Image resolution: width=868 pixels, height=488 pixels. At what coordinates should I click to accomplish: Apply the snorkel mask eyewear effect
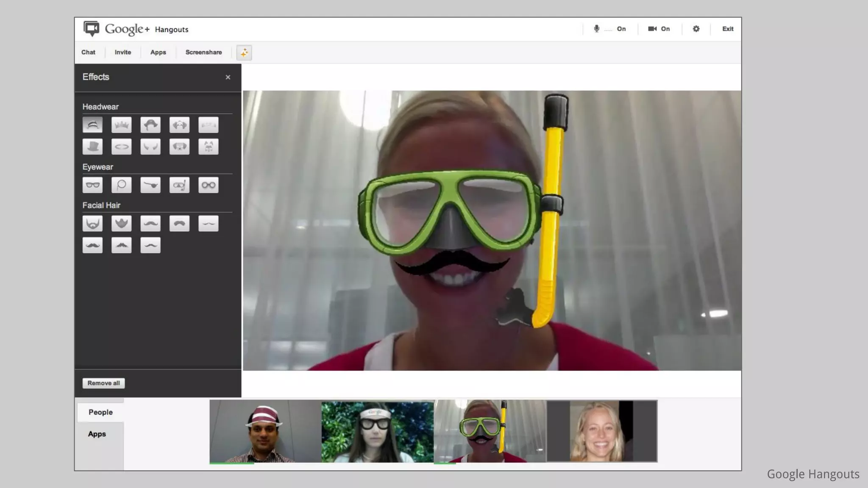click(x=179, y=185)
